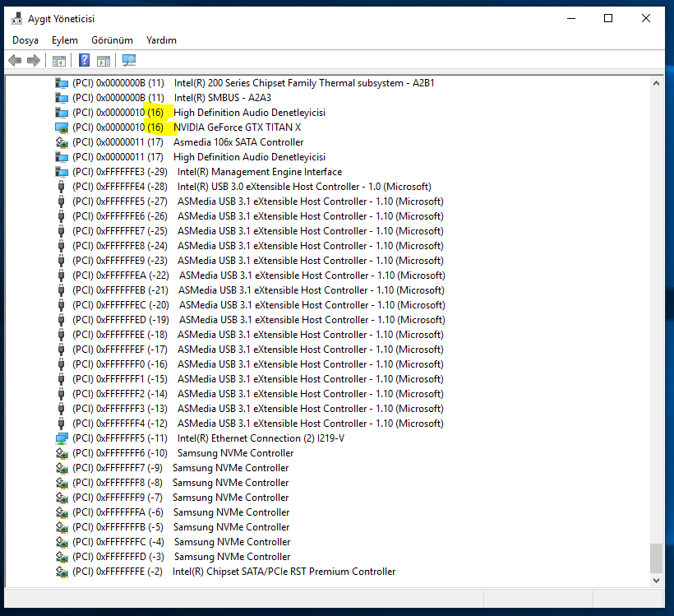Click the scrollbar down arrow

[656, 581]
